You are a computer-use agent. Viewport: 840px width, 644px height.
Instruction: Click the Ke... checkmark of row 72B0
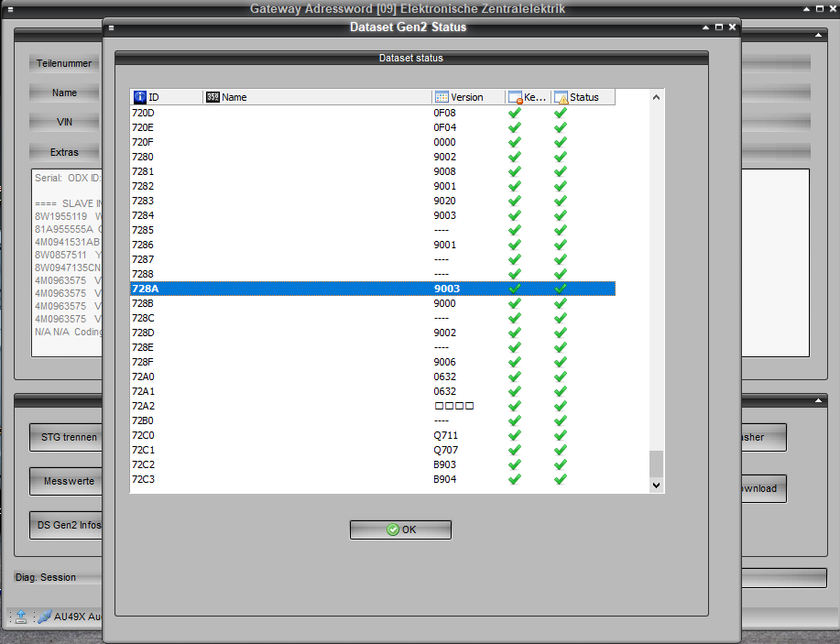coord(514,420)
